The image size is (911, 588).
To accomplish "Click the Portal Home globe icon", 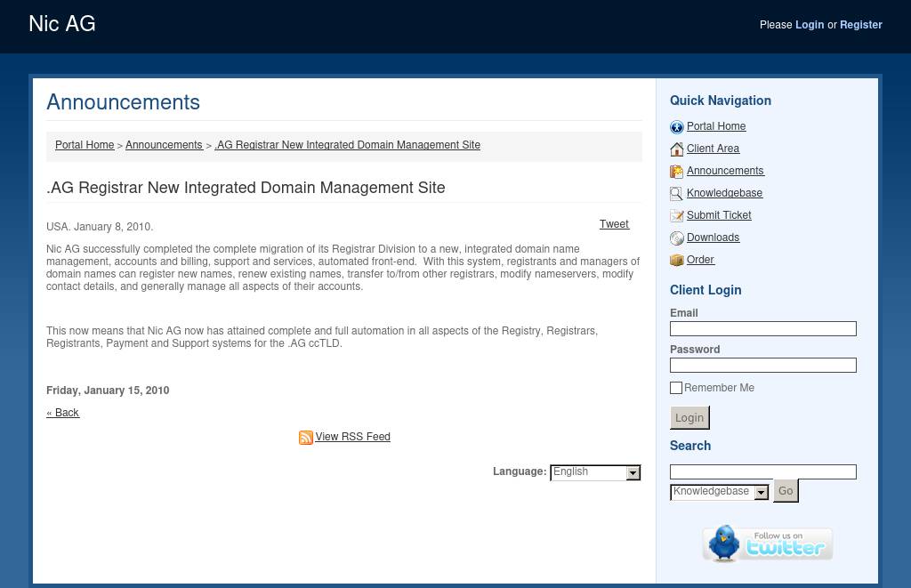I will (676, 127).
